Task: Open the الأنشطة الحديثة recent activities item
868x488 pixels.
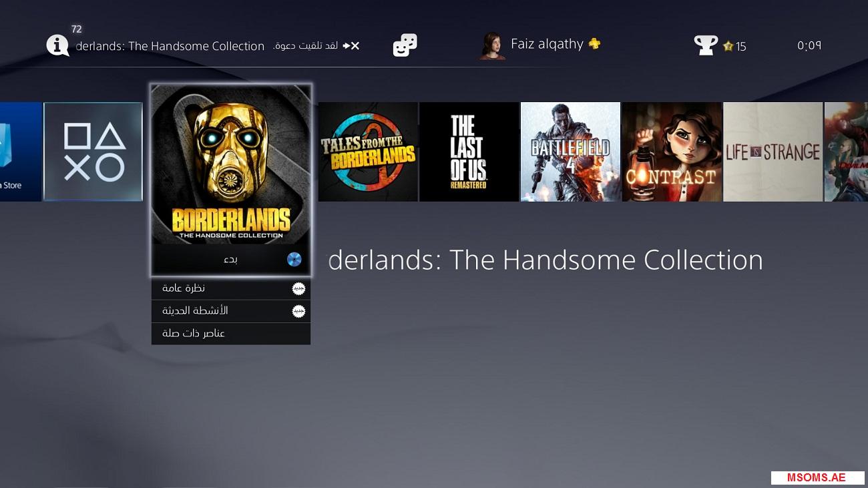Action: 195,311
